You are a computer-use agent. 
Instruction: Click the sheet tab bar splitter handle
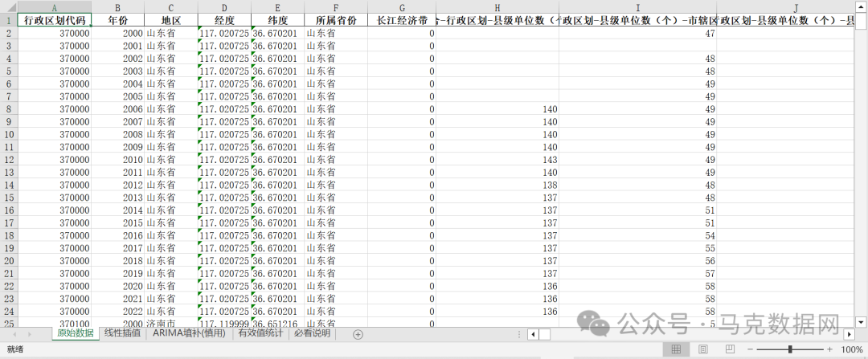click(x=518, y=334)
